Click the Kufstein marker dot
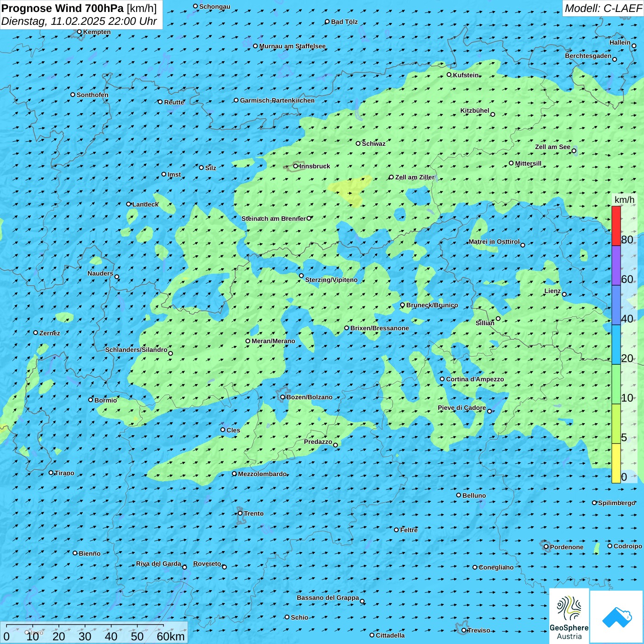 coord(449,75)
